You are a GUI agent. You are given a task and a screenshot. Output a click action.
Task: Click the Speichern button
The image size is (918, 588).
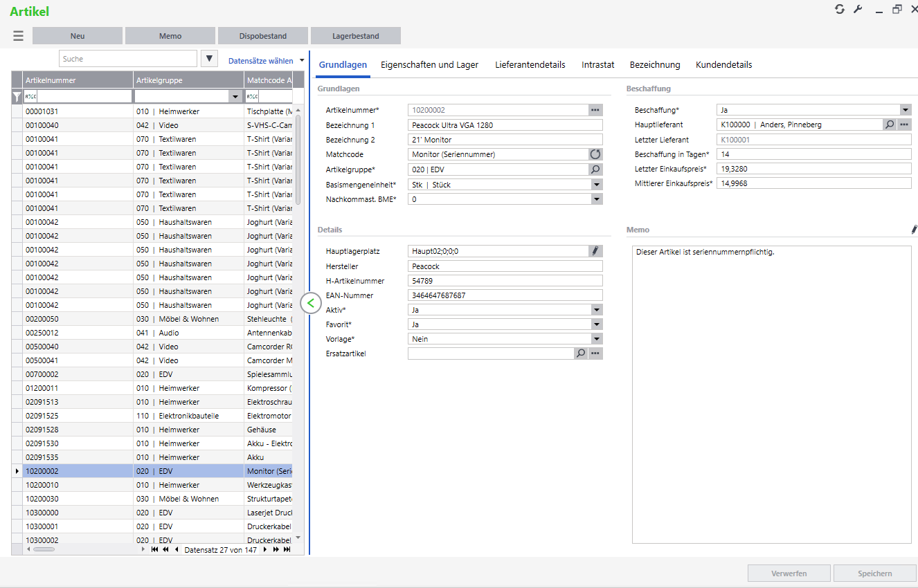[875, 573]
